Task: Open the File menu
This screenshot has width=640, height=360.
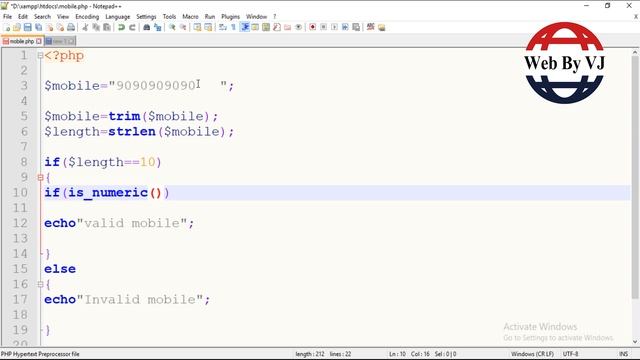Action: (7, 17)
